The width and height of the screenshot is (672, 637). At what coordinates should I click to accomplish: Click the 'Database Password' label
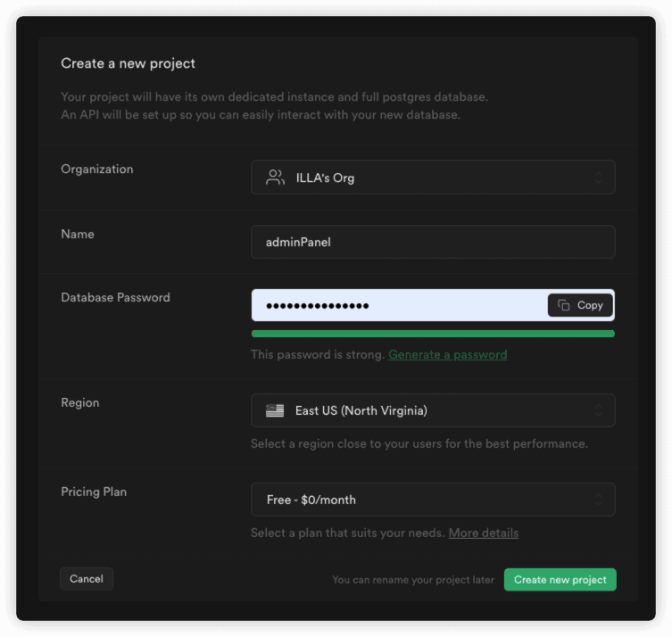click(115, 297)
